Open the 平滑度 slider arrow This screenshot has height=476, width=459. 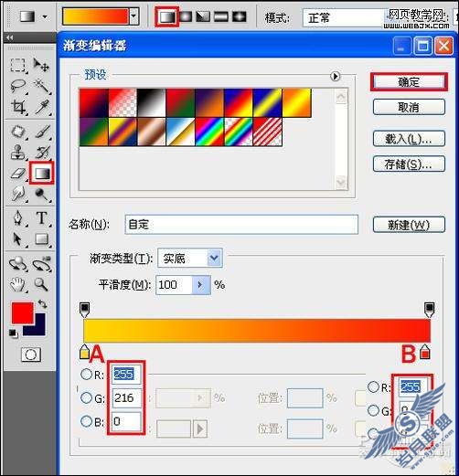(200, 285)
